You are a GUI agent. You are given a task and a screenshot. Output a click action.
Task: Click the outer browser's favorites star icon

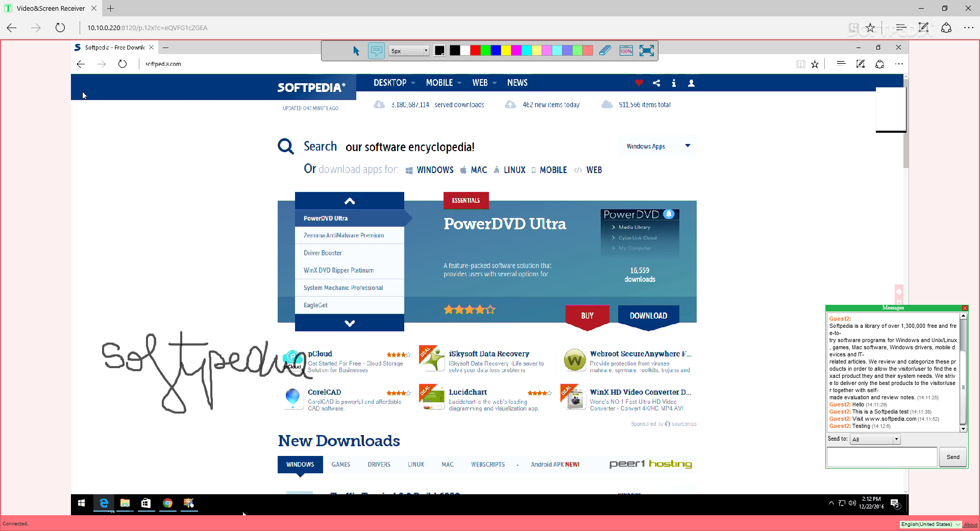click(x=870, y=28)
